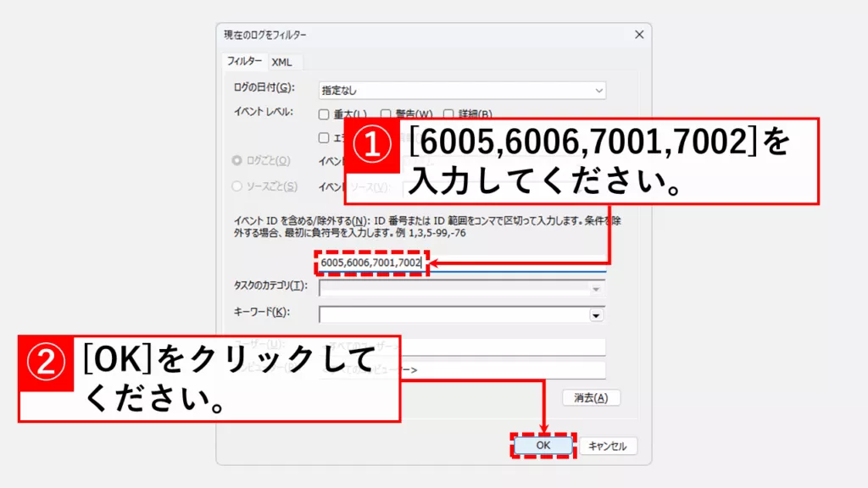
Task: Toggle the エラー checkbox in the second row
Action: click(x=324, y=137)
